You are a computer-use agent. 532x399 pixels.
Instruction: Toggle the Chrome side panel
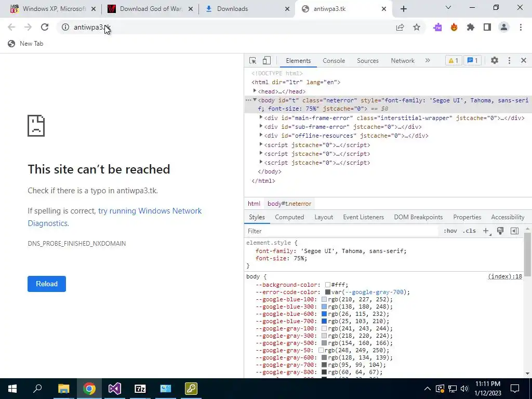point(487,27)
